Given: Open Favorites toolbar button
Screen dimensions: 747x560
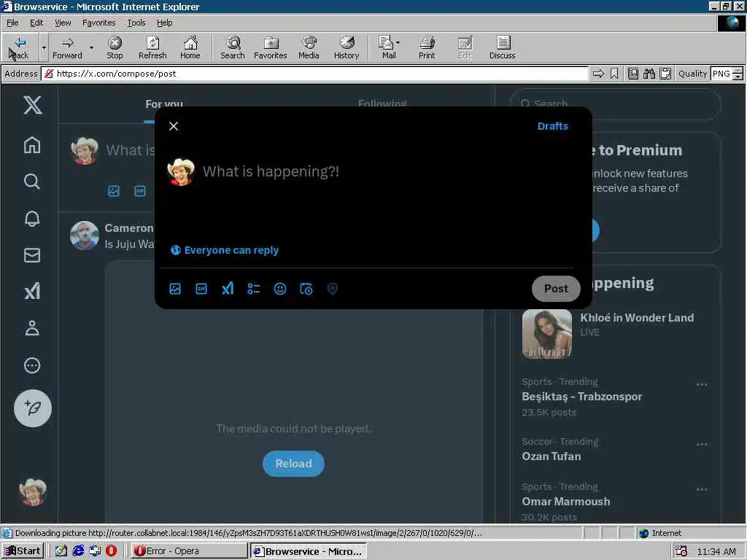Looking at the screenshot, I should (x=271, y=47).
